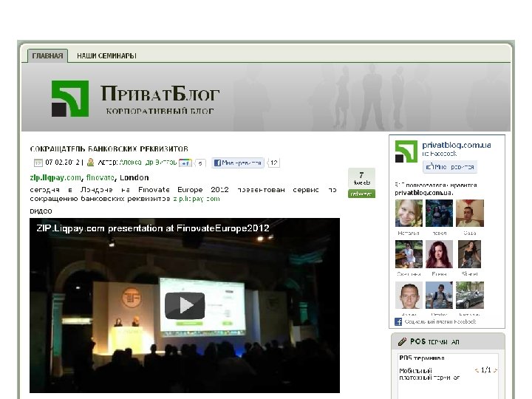This screenshot has width=532, height=399.
Task: Open the finovate heading link
Action: click(100, 177)
